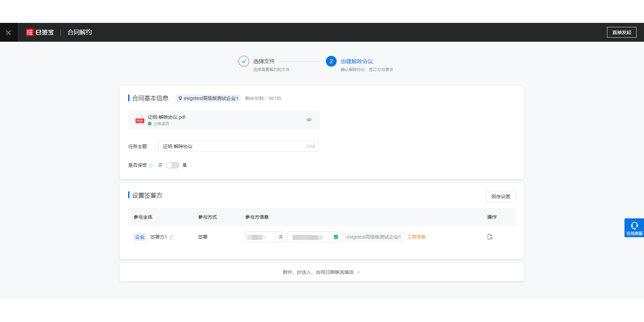644x322 pixels.
Task: Click the location pin beside esigntest高级版测试企业1
Action: pos(180,98)
